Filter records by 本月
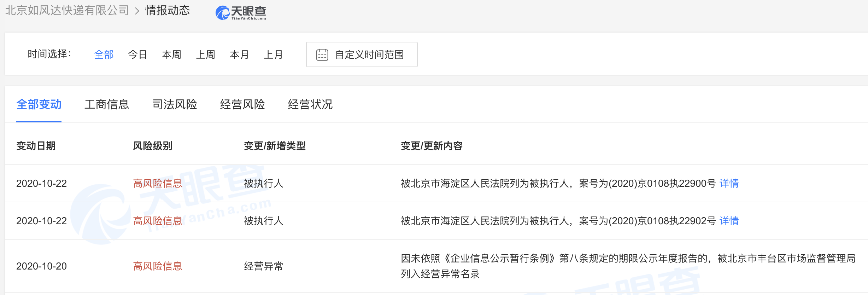 pyautogui.click(x=239, y=55)
